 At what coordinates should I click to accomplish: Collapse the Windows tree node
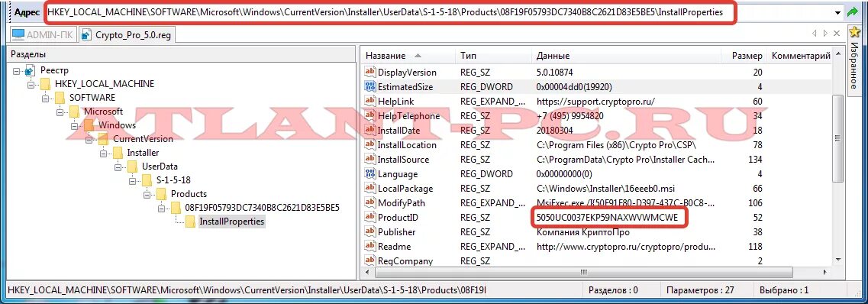[74, 126]
